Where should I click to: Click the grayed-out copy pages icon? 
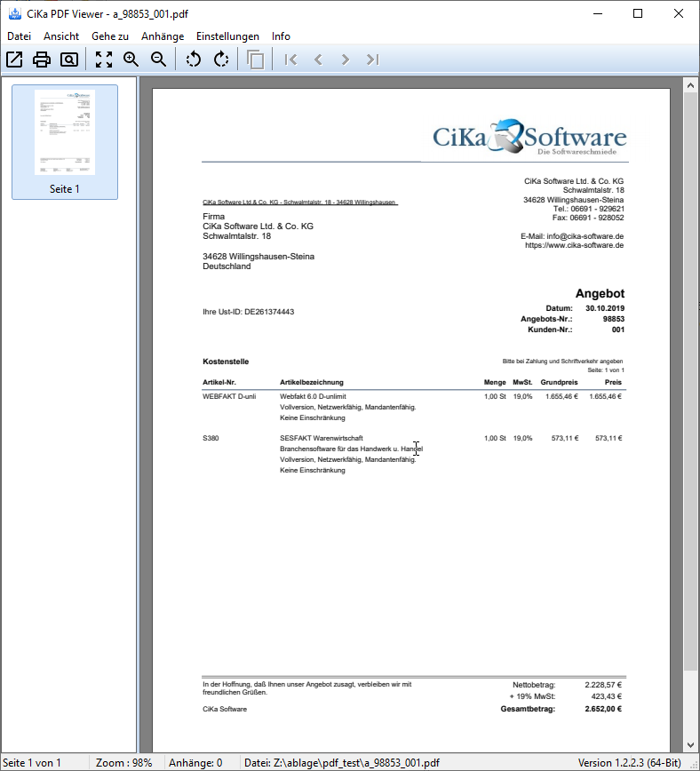coord(255,60)
